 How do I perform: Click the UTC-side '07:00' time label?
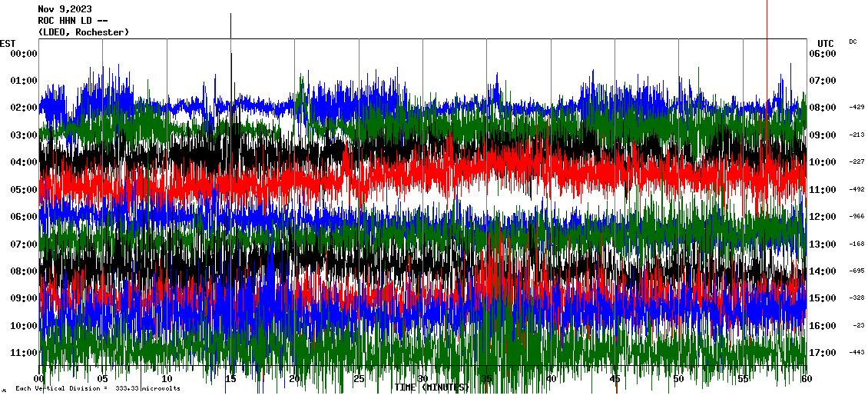823,81
